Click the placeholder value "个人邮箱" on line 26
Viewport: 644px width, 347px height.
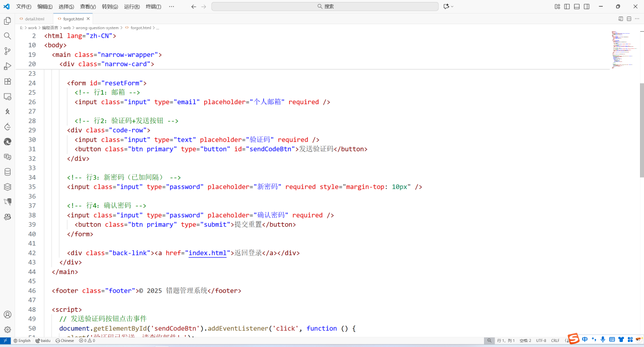tap(268, 102)
